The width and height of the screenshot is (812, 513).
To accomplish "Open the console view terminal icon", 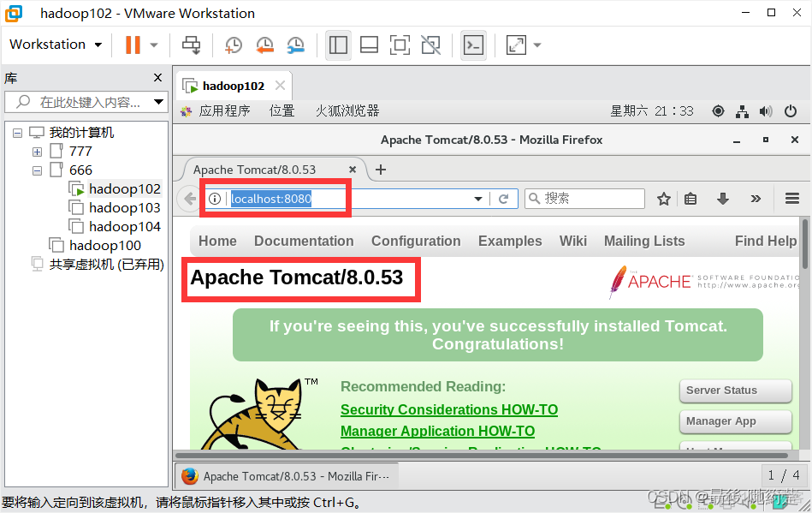I will click(x=473, y=45).
